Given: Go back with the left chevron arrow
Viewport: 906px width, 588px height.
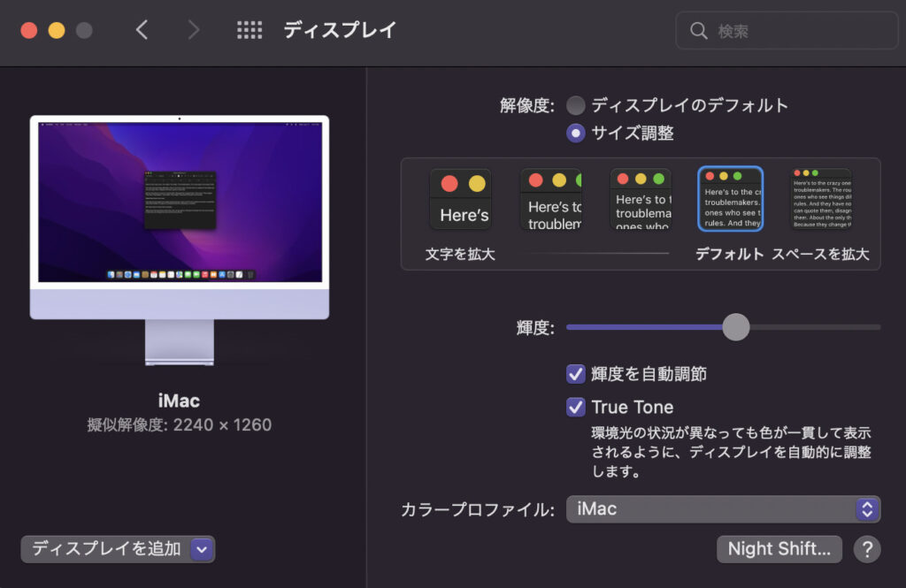Looking at the screenshot, I should click(142, 30).
